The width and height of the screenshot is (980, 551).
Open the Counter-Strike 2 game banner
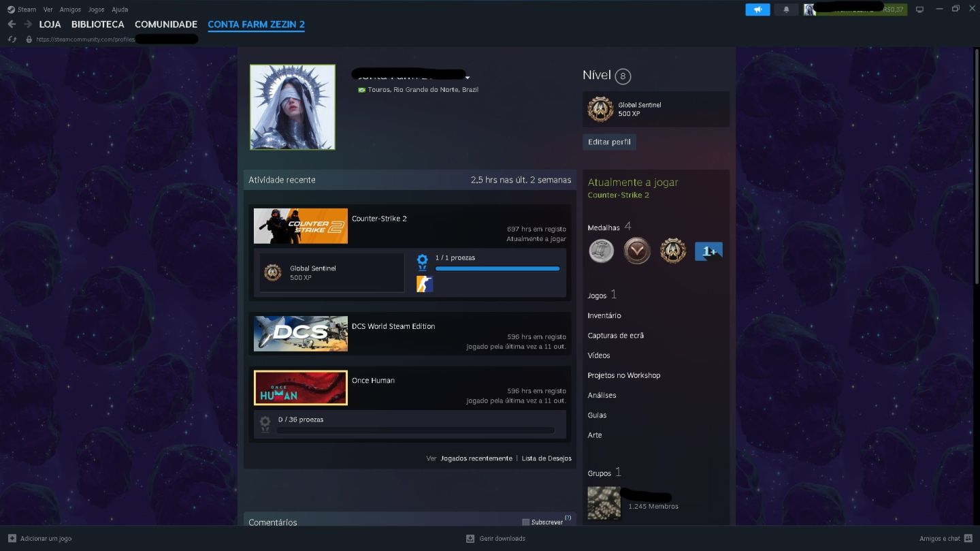click(301, 226)
